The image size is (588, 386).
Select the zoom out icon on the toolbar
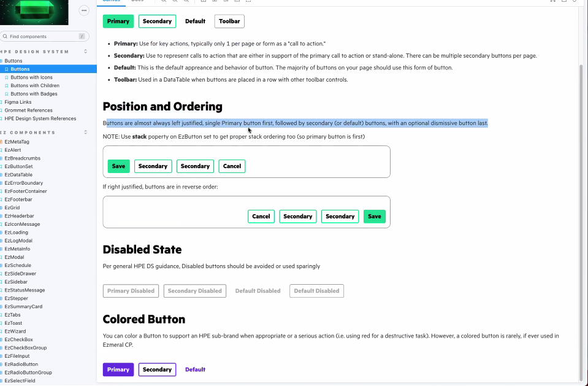pos(175,2)
